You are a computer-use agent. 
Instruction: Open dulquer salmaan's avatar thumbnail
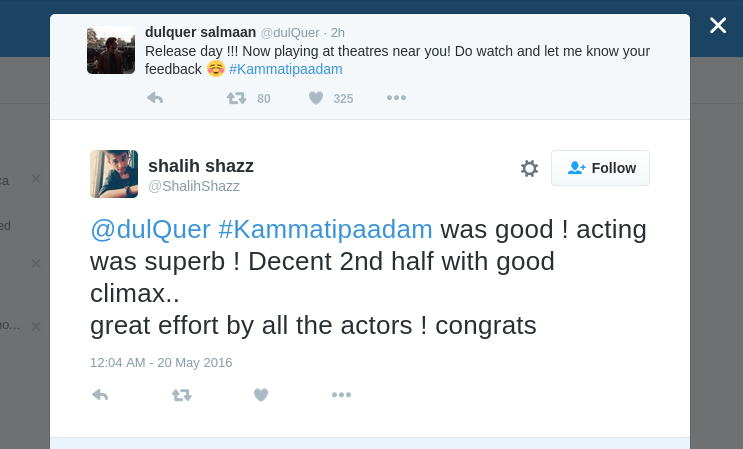pos(110,50)
